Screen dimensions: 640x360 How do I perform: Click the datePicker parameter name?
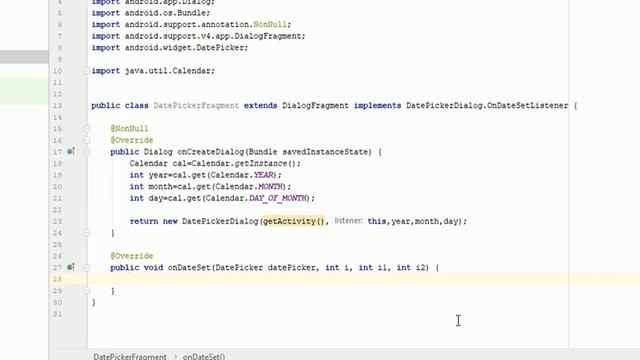pos(292,267)
